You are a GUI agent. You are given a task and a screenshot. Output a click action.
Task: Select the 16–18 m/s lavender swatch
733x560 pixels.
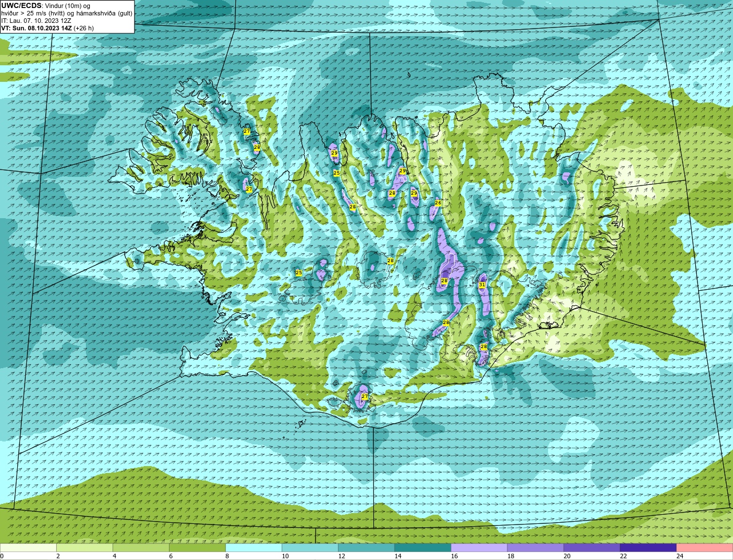480,547
